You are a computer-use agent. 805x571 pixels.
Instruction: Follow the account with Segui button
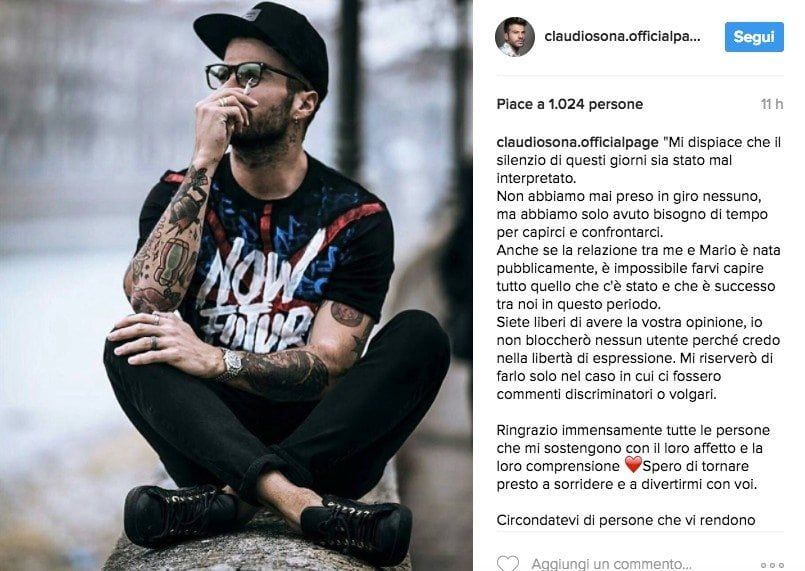[754, 36]
